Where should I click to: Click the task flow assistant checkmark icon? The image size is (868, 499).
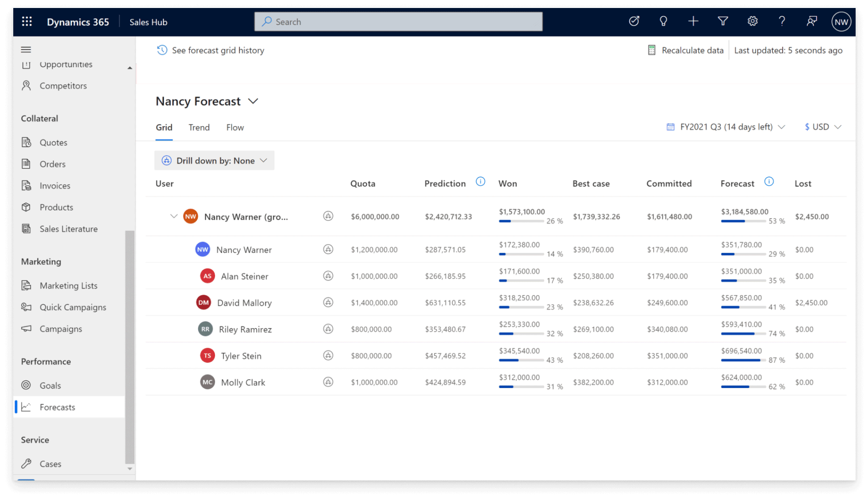pos(634,21)
